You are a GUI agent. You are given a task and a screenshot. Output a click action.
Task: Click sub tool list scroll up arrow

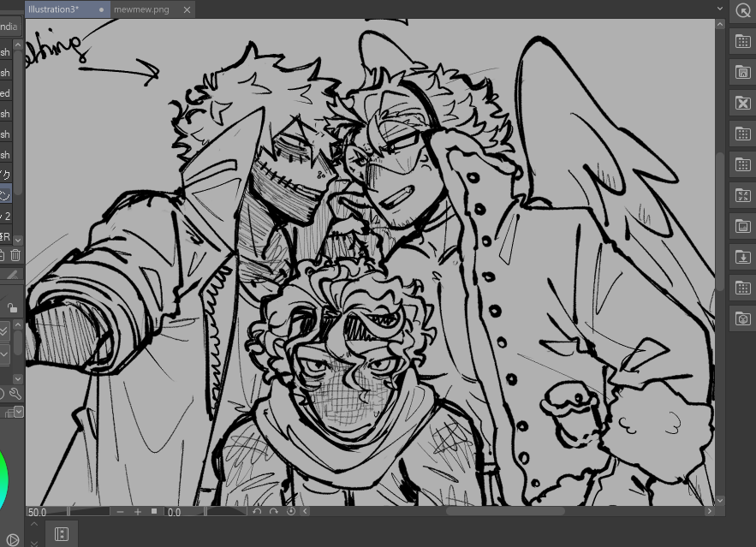point(18,45)
